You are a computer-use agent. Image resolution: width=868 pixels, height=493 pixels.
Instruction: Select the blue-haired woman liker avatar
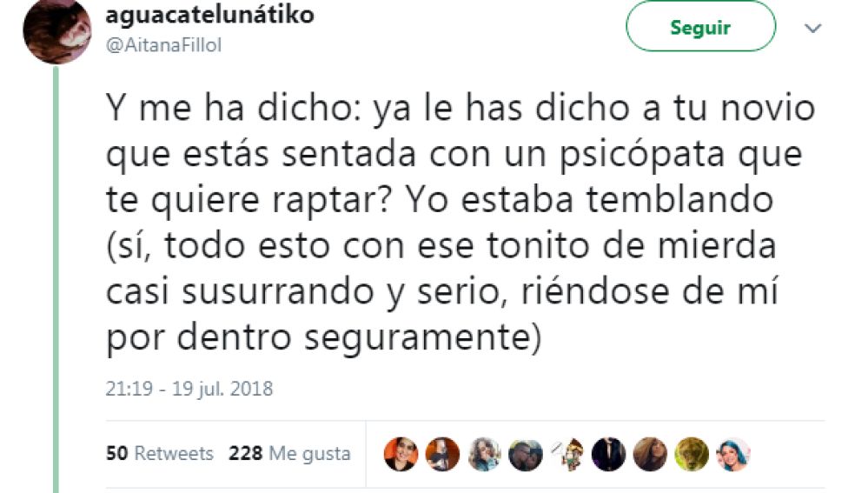point(733,454)
